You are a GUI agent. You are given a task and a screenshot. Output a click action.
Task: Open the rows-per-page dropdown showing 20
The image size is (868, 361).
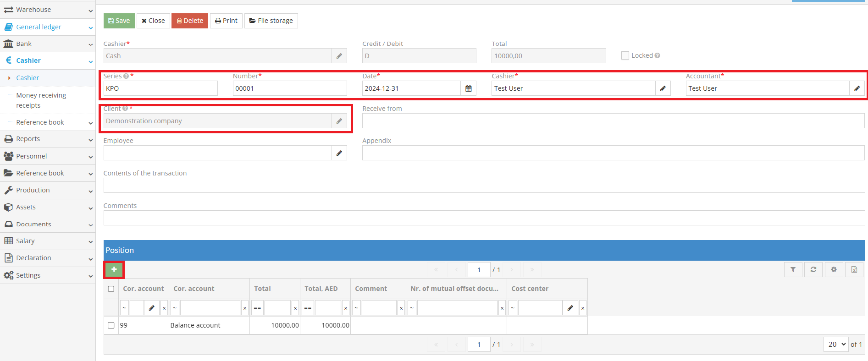[x=836, y=344]
